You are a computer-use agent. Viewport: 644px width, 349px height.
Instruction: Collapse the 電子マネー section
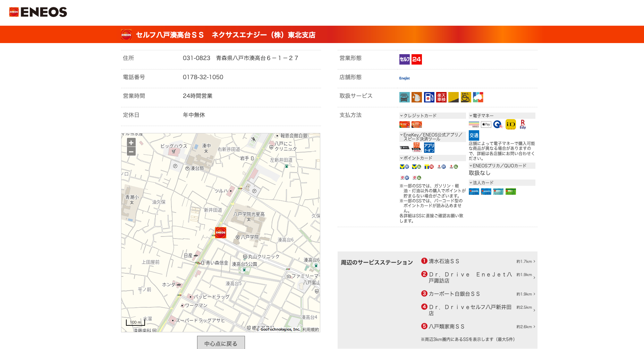coord(502,116)
